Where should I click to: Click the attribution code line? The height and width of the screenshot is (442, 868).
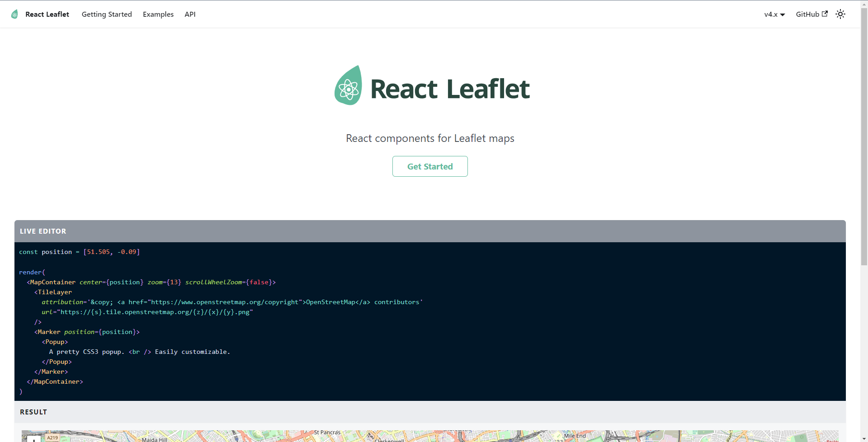[232, 302]
